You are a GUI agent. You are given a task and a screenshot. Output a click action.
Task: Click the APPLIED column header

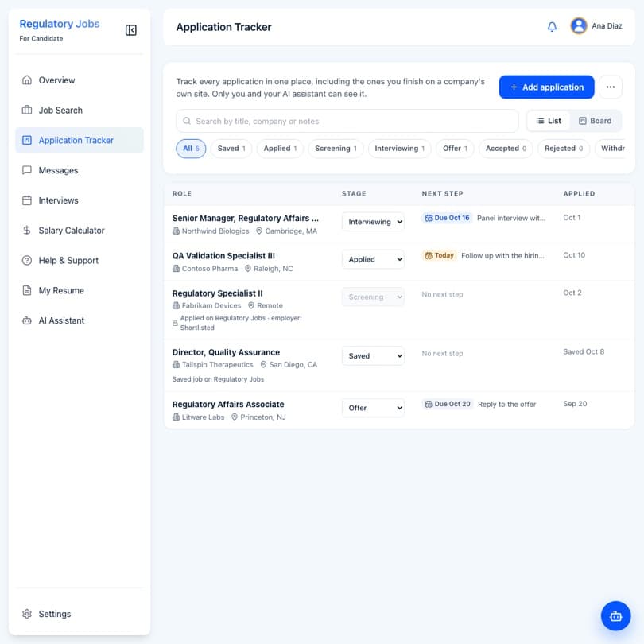click(579, 193)
